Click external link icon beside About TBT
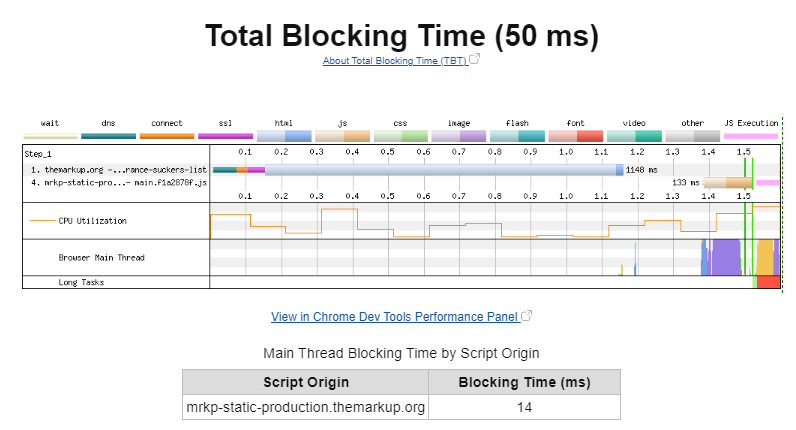The width and height of the screenshot is (796, 430). pyautogui.click(x=475, y=60)
